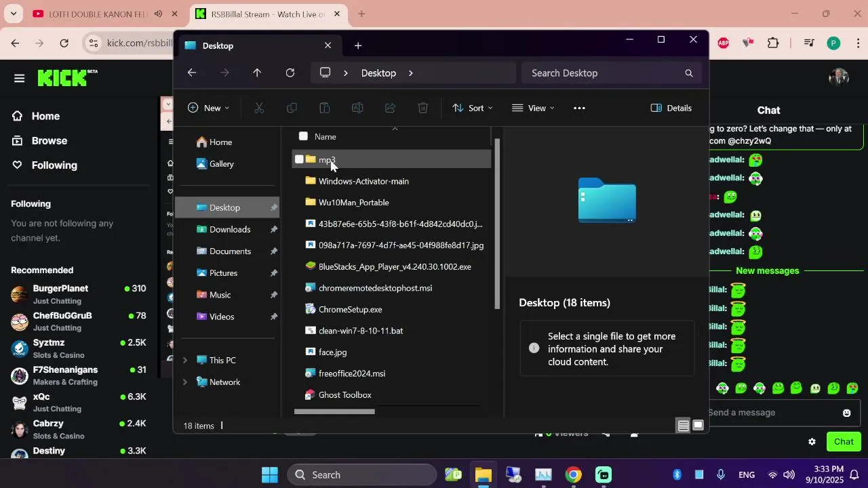Screen dimensions: 868x488
Task: Open BurgerPlanet recommended channel
Action: pos(79,294)
